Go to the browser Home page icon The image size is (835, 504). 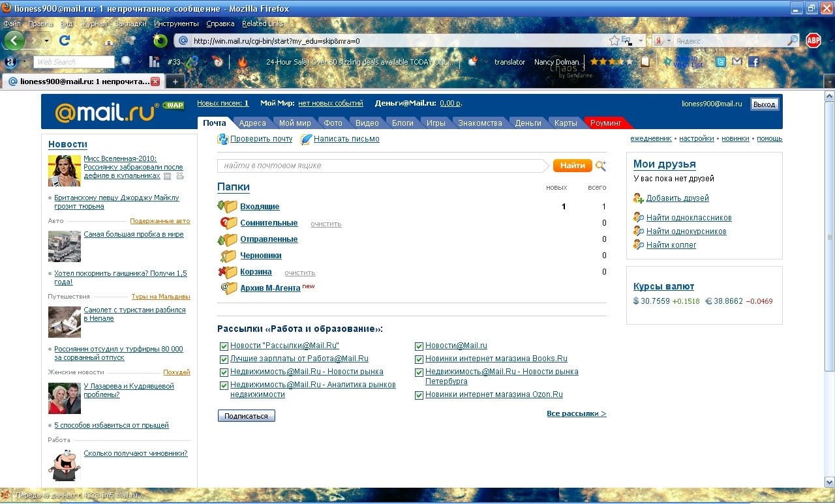point(108,40)
